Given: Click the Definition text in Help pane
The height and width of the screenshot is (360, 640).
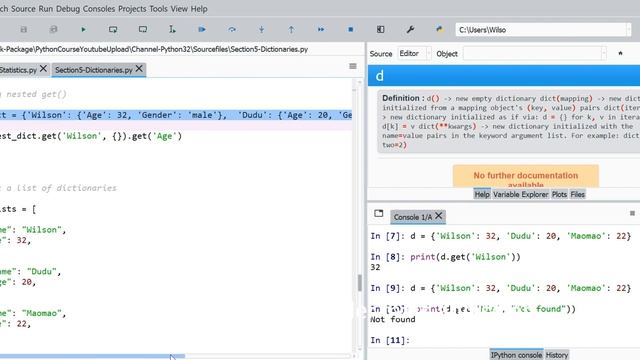Looking at the screenshot, I should tap(510, 121).
